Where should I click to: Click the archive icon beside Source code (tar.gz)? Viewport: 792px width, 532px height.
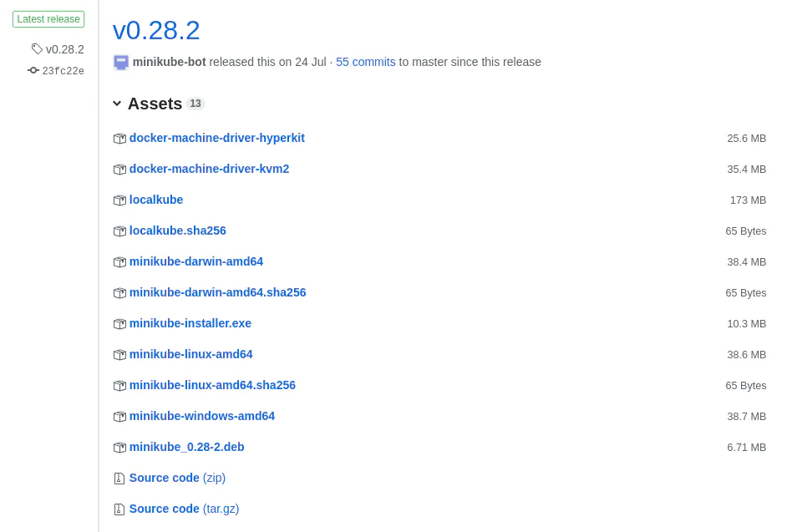(119, 509)
